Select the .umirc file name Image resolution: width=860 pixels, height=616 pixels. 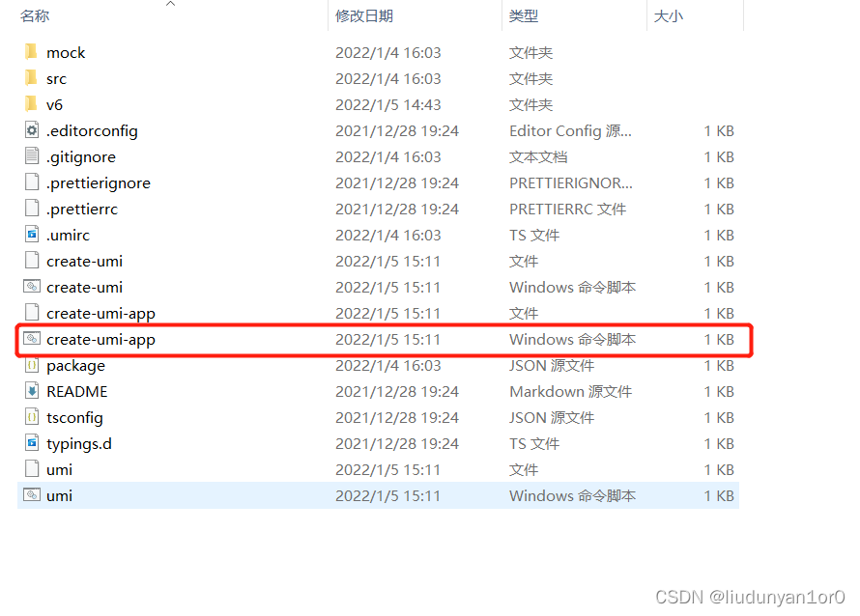[x=68, y=236]
